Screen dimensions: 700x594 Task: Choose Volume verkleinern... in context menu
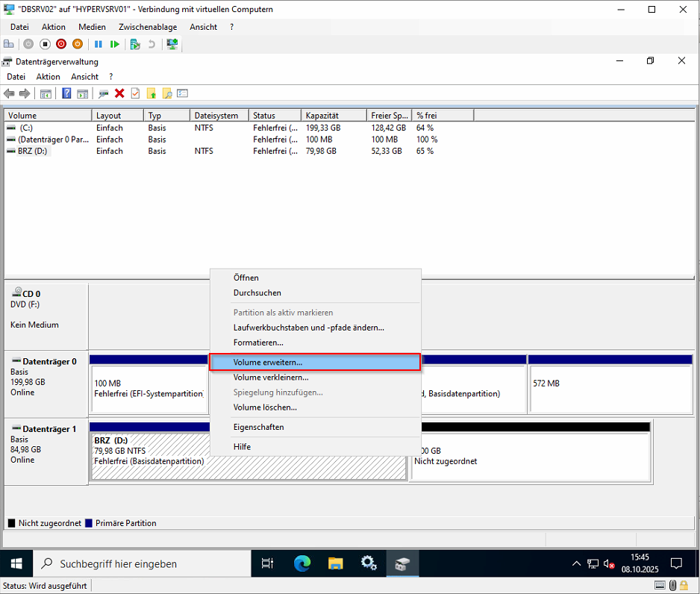pos(271,378)
